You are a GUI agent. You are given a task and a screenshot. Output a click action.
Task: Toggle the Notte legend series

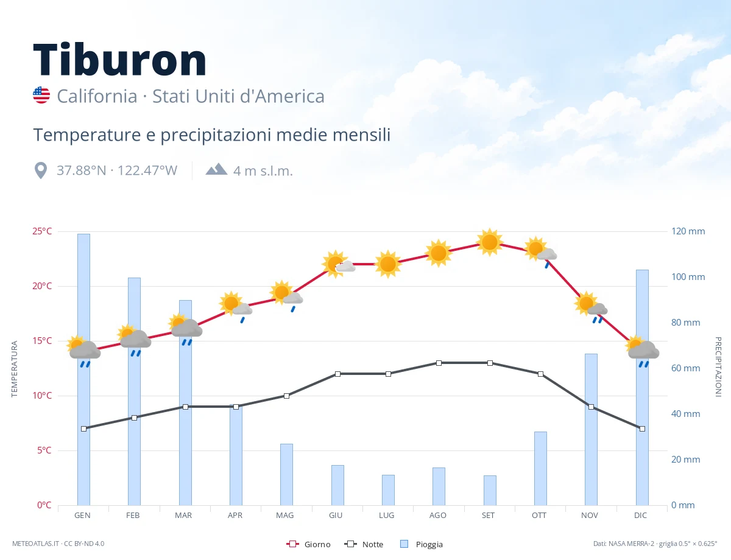point(364,544)
